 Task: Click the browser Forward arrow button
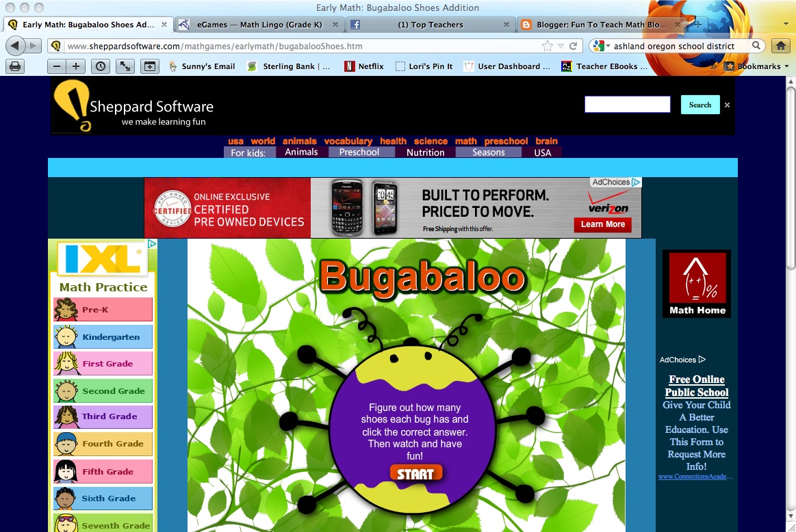tap(33, 46)
